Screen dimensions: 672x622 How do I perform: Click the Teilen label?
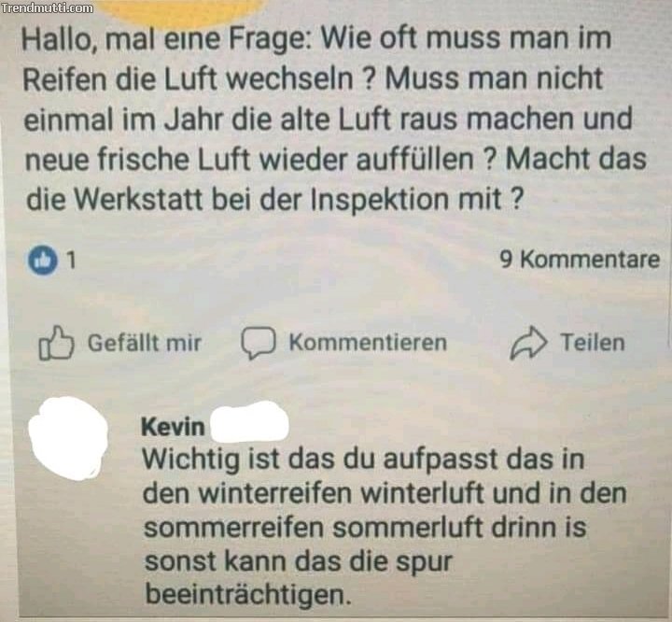593,343
